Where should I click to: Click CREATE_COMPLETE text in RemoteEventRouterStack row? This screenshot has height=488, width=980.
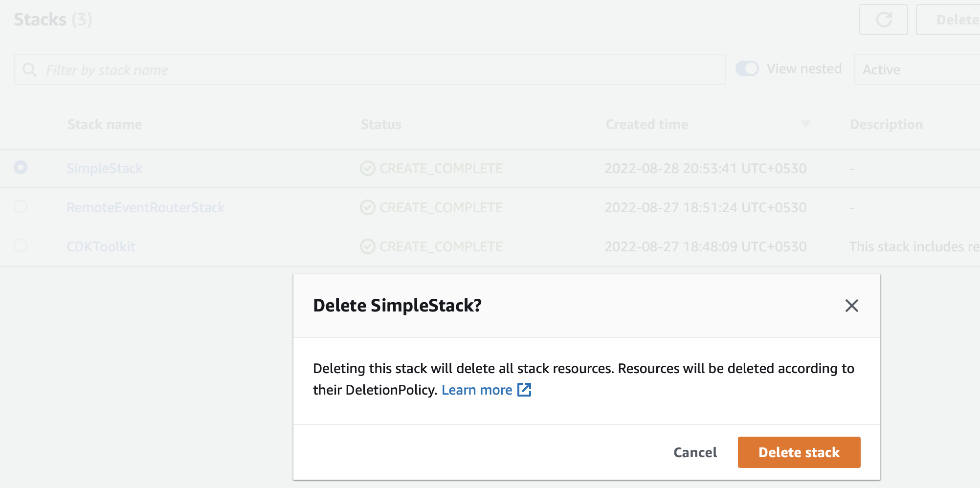(441, 207)
